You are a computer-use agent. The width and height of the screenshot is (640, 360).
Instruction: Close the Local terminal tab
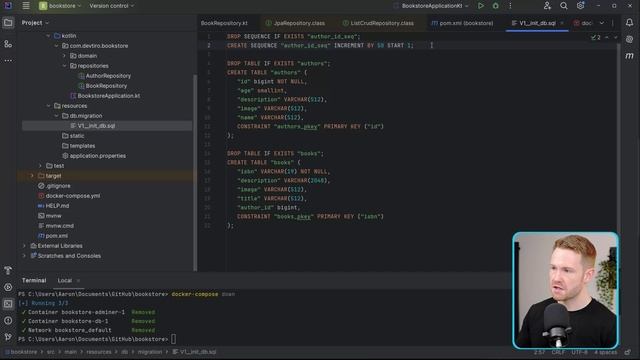pos(78,280)
